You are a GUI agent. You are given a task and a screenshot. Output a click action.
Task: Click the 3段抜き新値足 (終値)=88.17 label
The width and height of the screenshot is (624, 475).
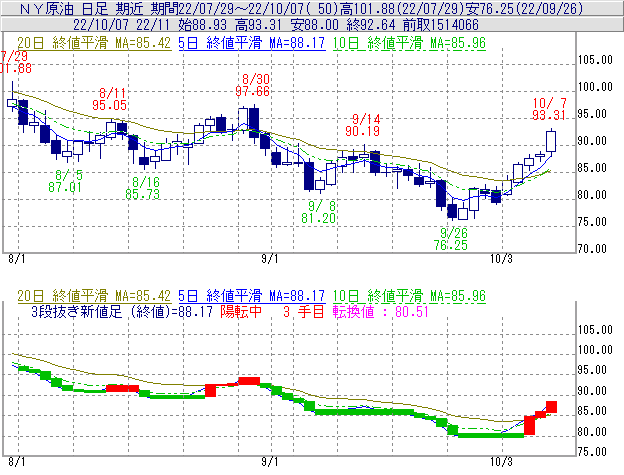(x=122, y=311)
